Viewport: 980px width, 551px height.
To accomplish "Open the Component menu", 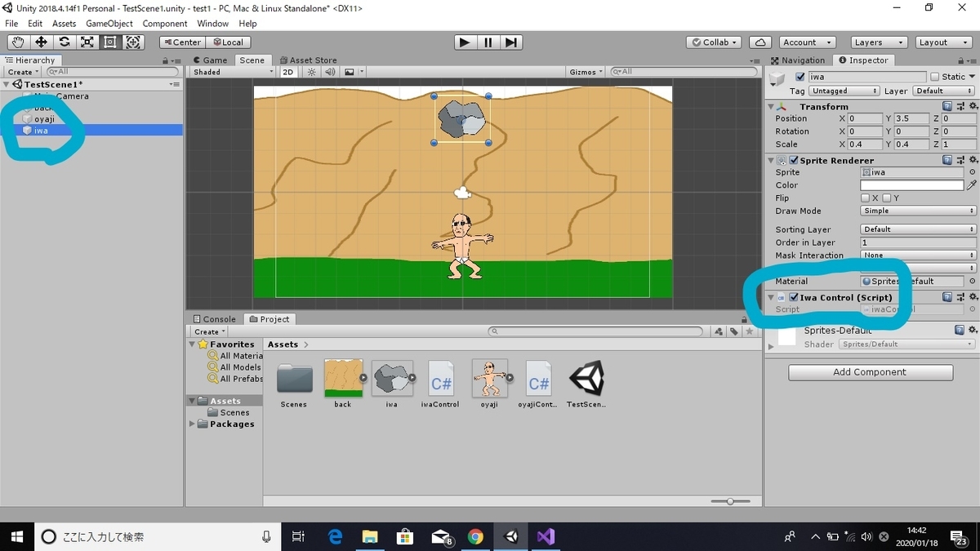I will point(165,24).
